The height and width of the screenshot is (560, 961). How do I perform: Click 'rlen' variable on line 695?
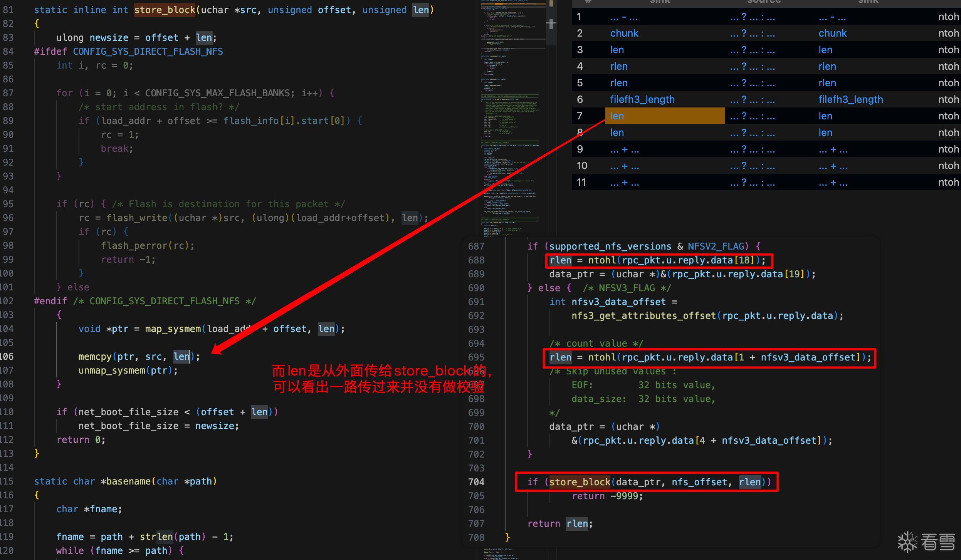560,357
